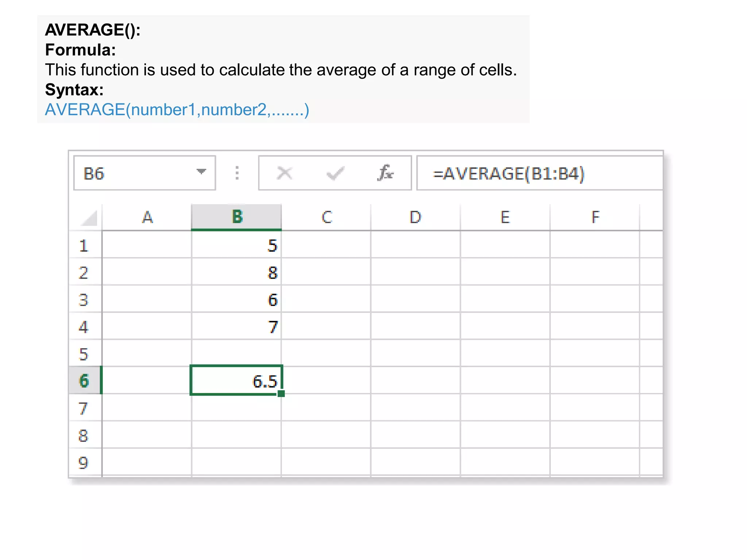Image resolution: width=747 pixels, height=560 pixels.
Task: Select row 5 header
Action: tap(85, 354)
